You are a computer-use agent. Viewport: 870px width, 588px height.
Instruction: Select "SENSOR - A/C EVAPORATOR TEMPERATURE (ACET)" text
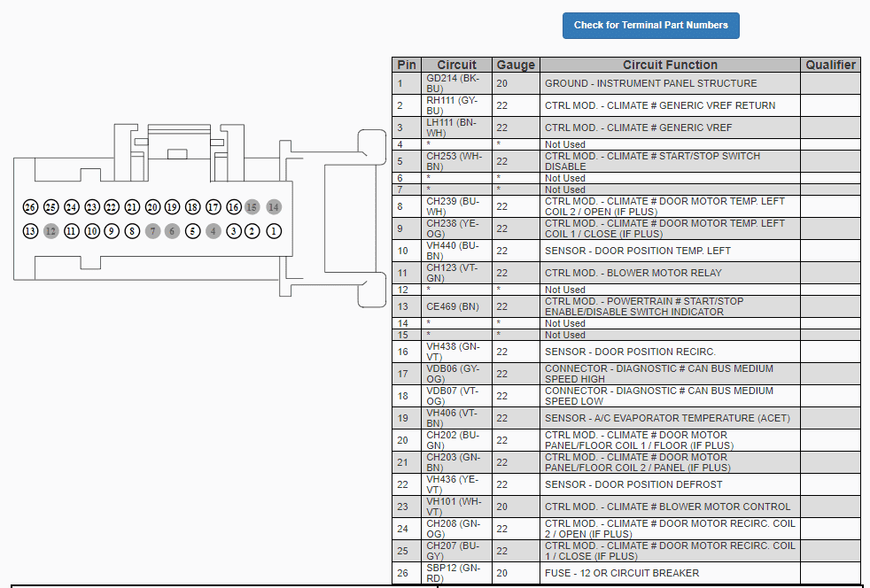click(x=667, y=418)
